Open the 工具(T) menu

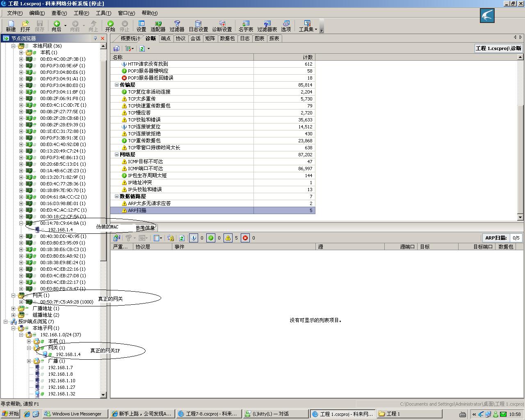coord(103,13)
